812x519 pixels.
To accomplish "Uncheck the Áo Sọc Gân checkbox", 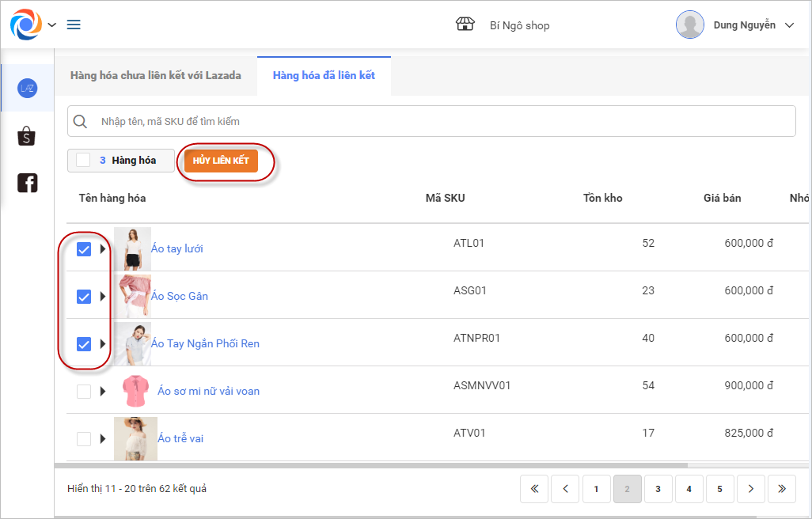I will click(x=84, y=297).
